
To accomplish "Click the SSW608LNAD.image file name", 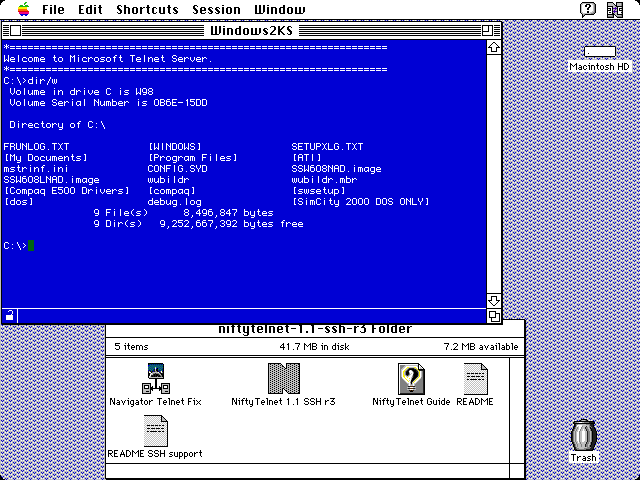I will pos(51,180).
